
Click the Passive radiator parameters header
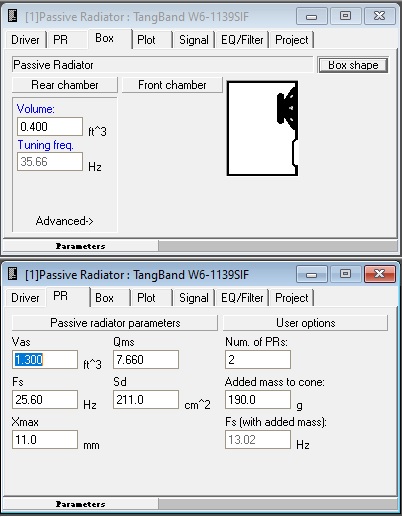(115, 323)
